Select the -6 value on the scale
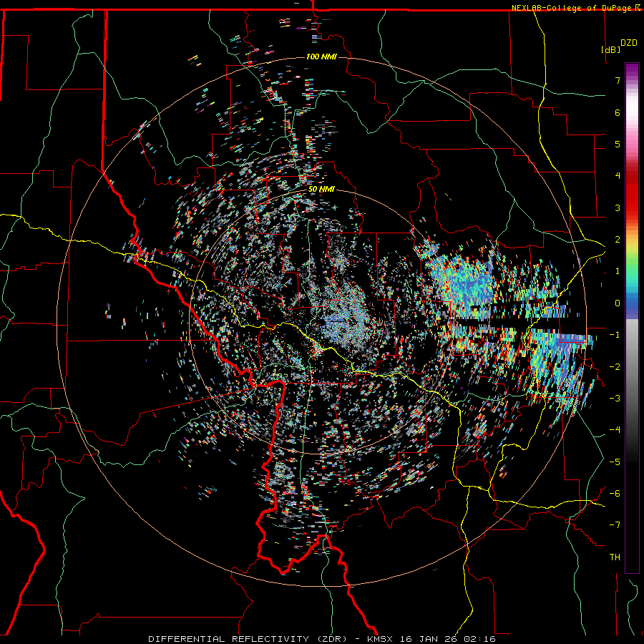Screen dimensions: 644x644 [615, 494]
